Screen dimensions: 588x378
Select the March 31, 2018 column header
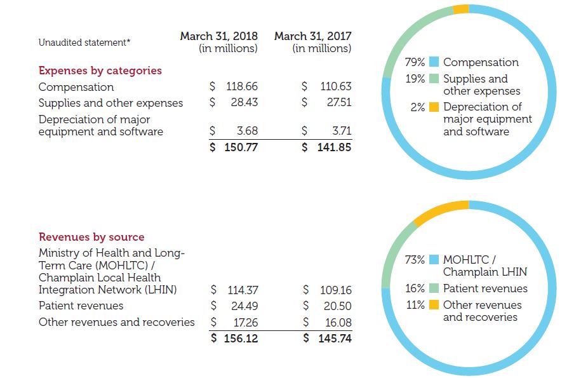tap(219, 42)
